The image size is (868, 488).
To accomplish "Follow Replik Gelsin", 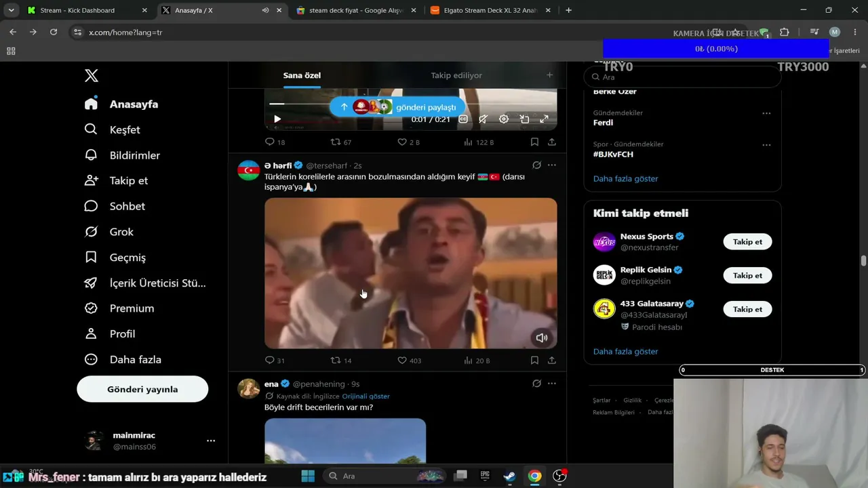I will [747, 275].
